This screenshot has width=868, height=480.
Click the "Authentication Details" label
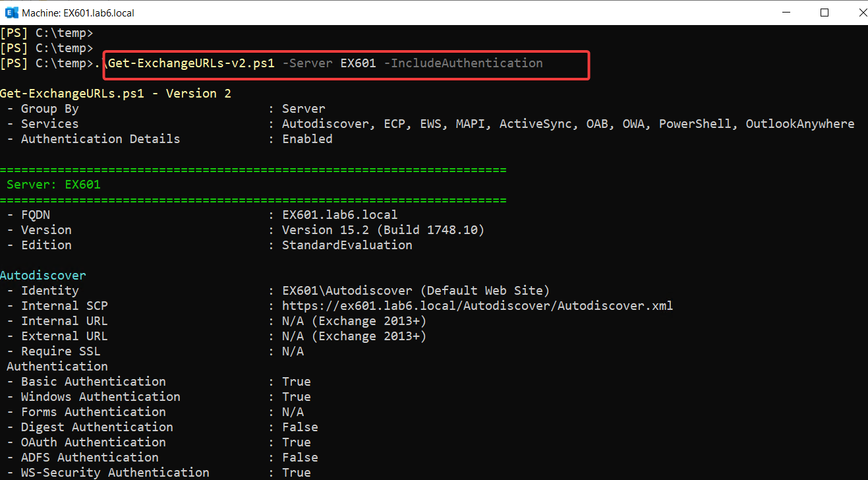click(x=100, y=139)
